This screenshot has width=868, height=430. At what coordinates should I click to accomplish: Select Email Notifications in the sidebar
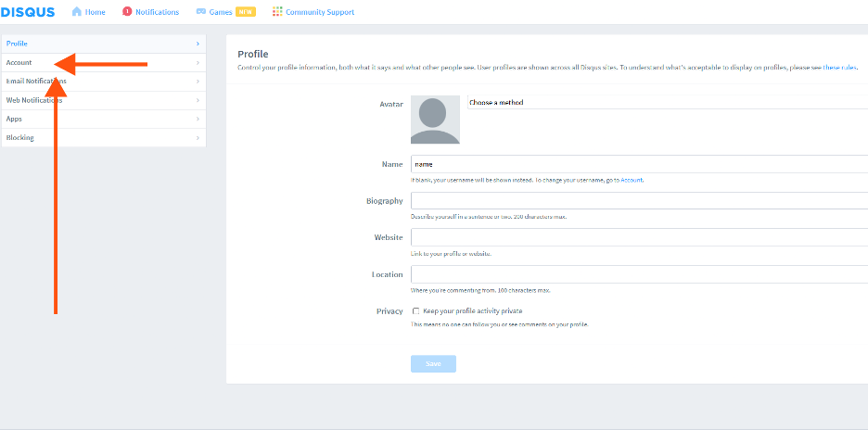pyautogui.click(x=104, y=82)
